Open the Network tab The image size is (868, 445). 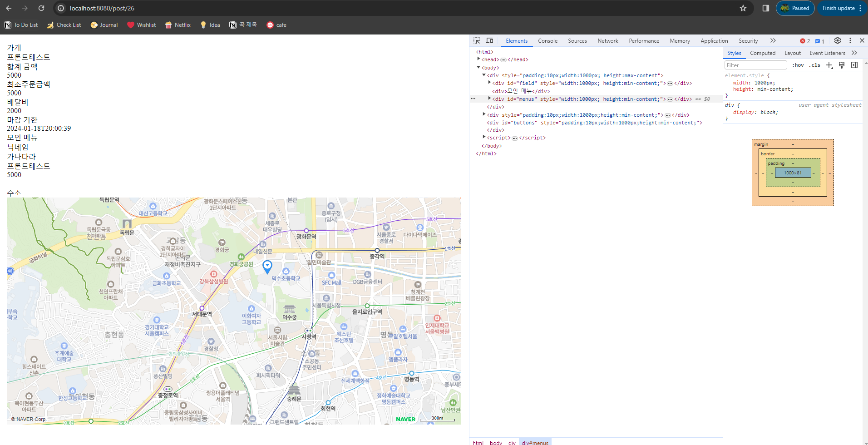[607, 41]
